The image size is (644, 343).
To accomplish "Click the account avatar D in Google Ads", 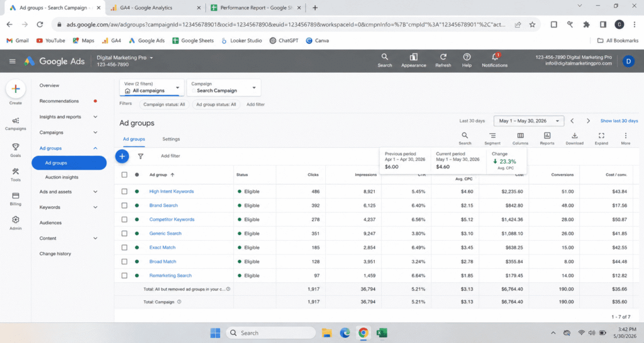I will 628,61.
